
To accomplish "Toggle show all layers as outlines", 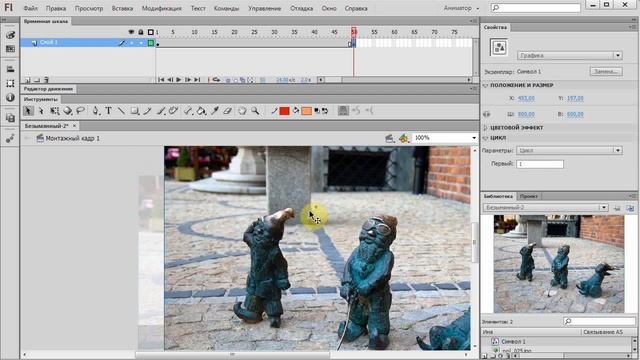I will pos(151,32).
